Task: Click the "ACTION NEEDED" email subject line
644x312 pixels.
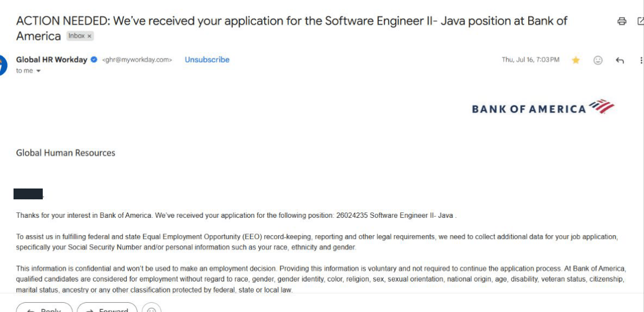Action: point(292,28)
